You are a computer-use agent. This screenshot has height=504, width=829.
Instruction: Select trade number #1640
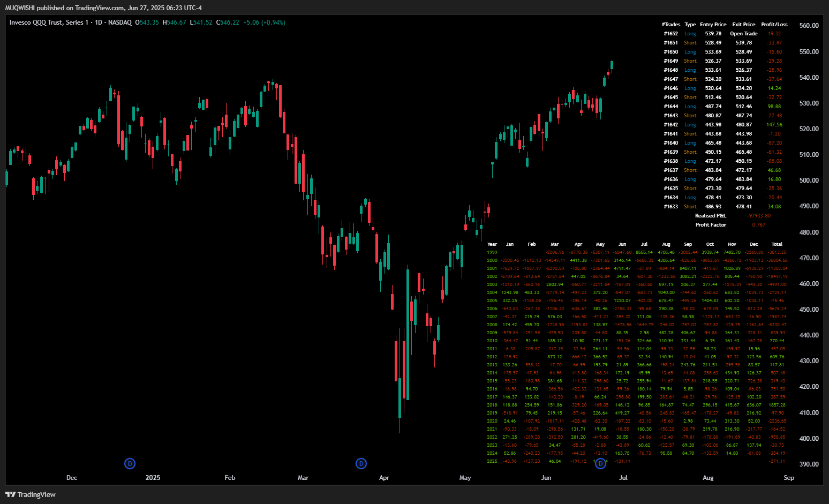pos(671,143)
